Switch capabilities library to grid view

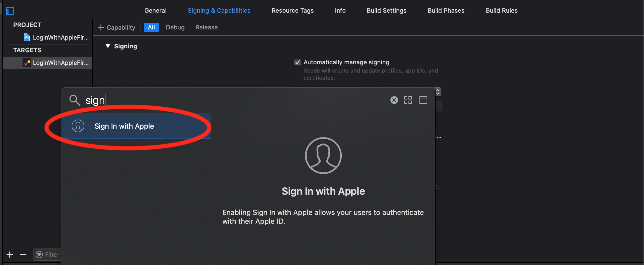pyautogui.click(x=408, y=100)
